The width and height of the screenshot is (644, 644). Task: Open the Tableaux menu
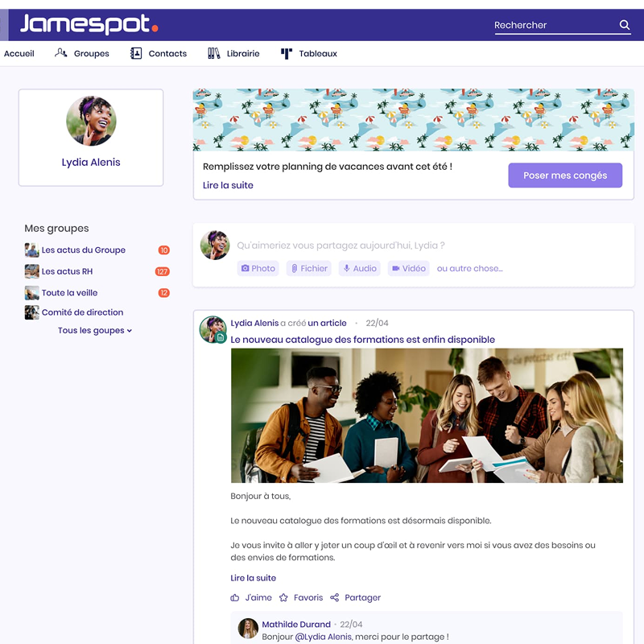[318, 53]
